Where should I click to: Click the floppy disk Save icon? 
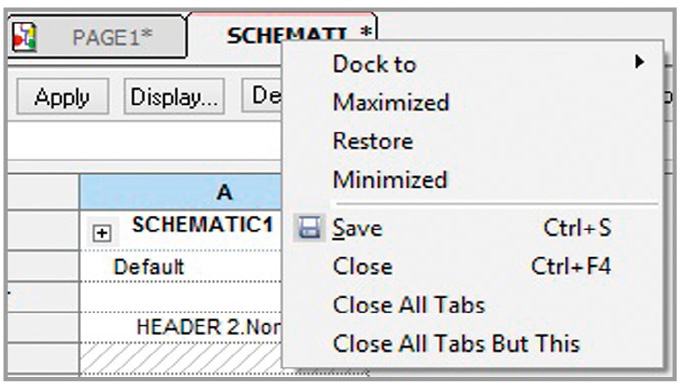(309, 228)
